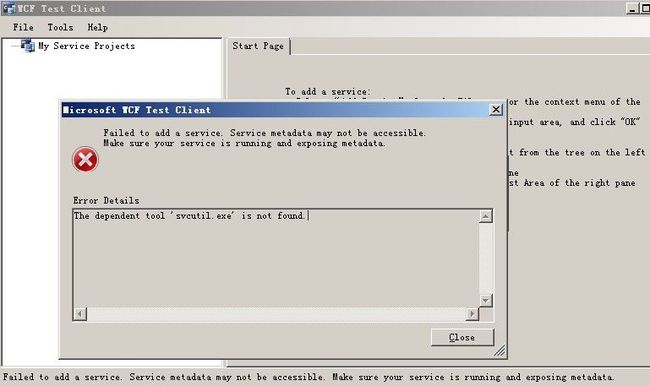Click the Error Details up scroll arrow
Screen dimensions: 650x386
tap(486, 216)
